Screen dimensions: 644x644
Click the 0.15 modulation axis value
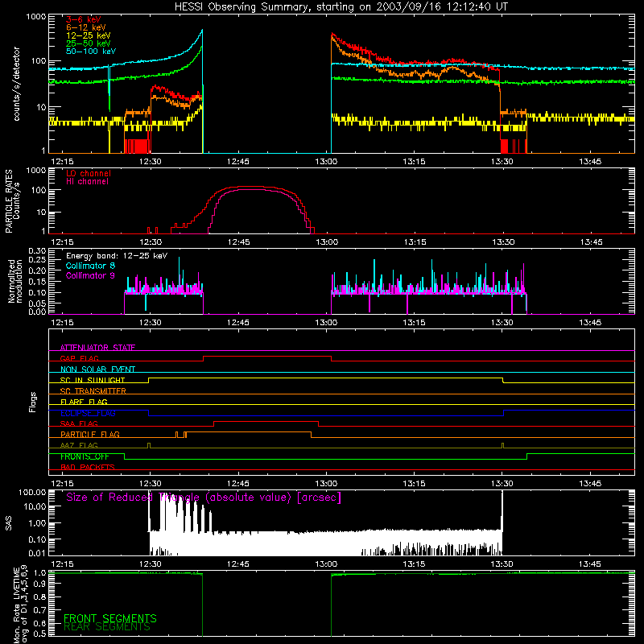[37, 282]
